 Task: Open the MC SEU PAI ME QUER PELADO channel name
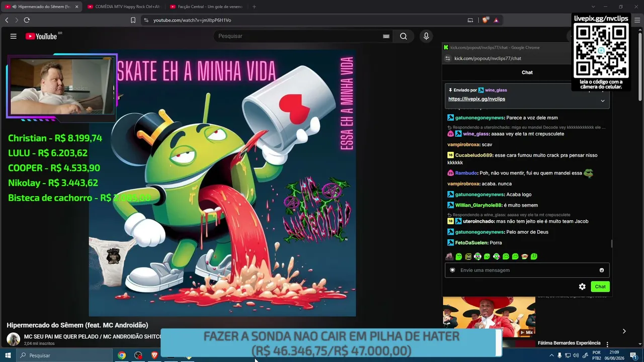pyautogui.click(x=93, y=336)
